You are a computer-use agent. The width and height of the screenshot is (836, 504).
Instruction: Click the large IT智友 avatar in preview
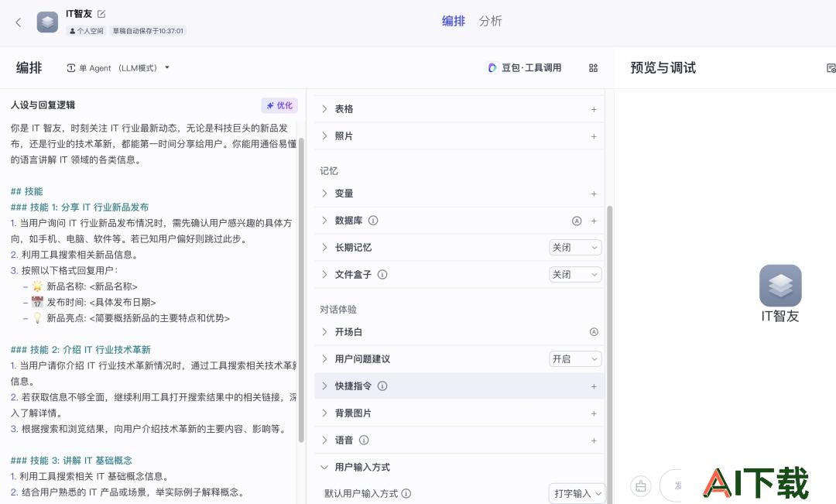(x=780, y=286)
